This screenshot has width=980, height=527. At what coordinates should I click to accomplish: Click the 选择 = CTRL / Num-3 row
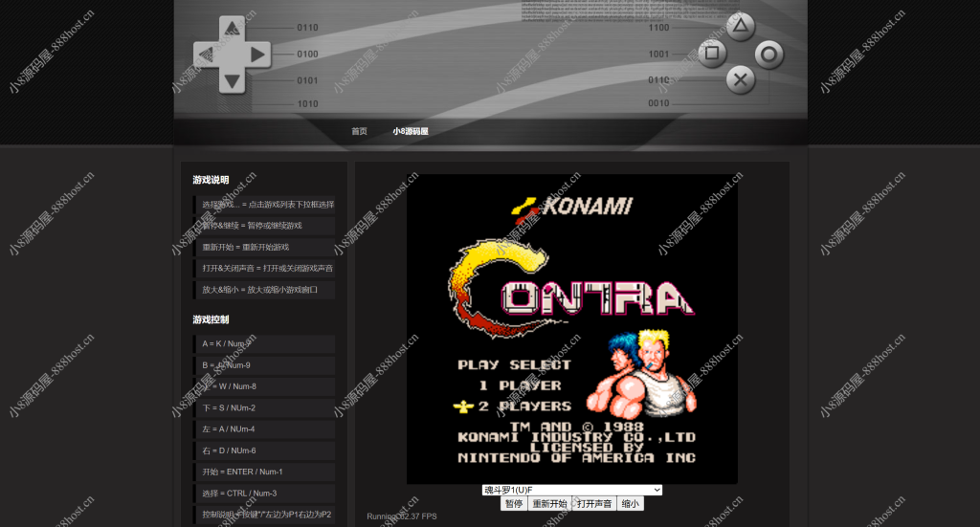click(264, 494)
